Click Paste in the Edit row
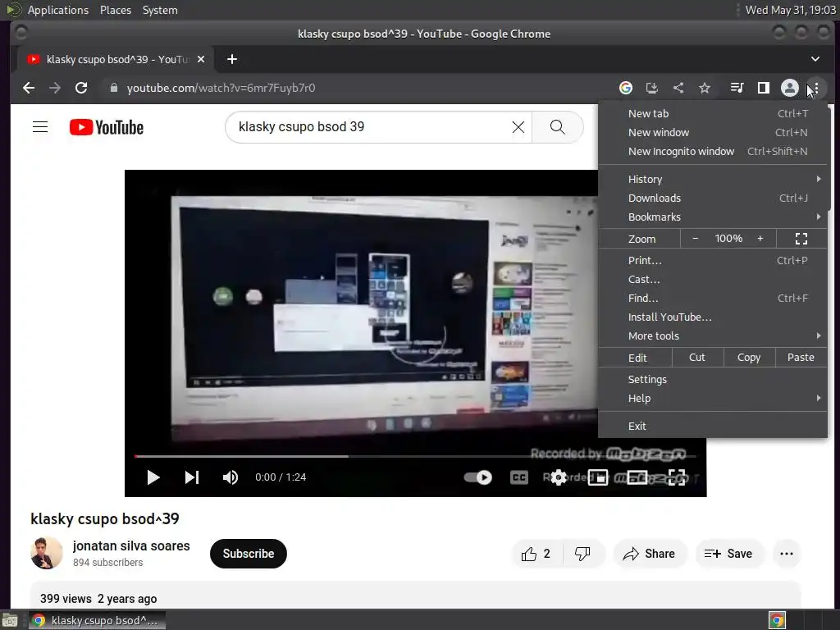This screenshot has height=630, width=840. (801, 358)
